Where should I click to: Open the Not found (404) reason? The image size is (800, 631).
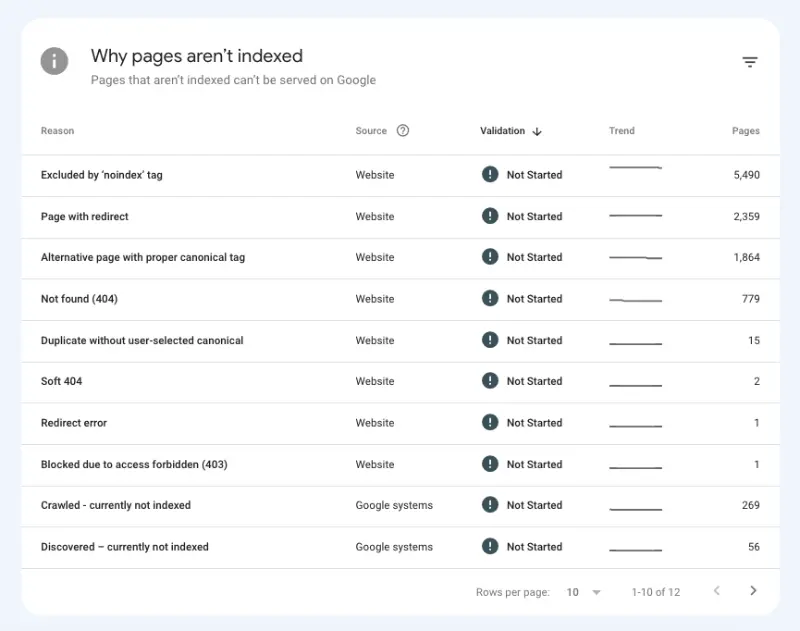[79, 299]
